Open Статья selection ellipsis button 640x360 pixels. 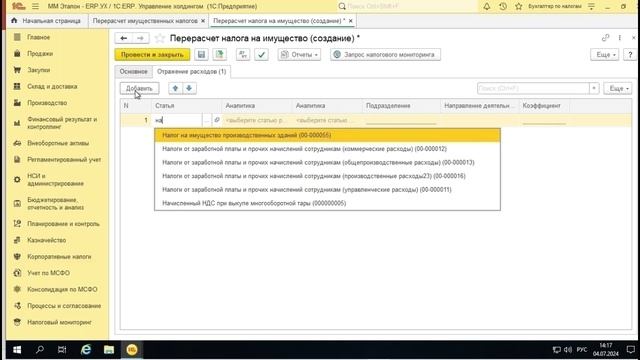(207, 120)
